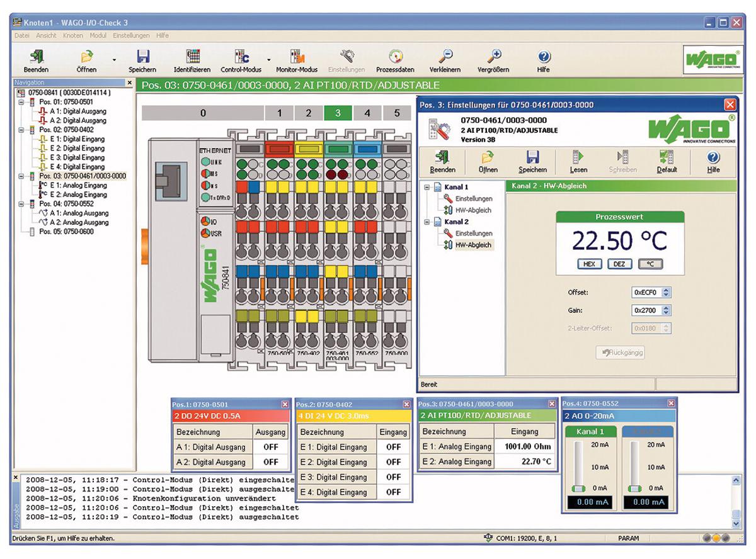
Task: Open the Knoten menu
Action: (x=72, y=36)
